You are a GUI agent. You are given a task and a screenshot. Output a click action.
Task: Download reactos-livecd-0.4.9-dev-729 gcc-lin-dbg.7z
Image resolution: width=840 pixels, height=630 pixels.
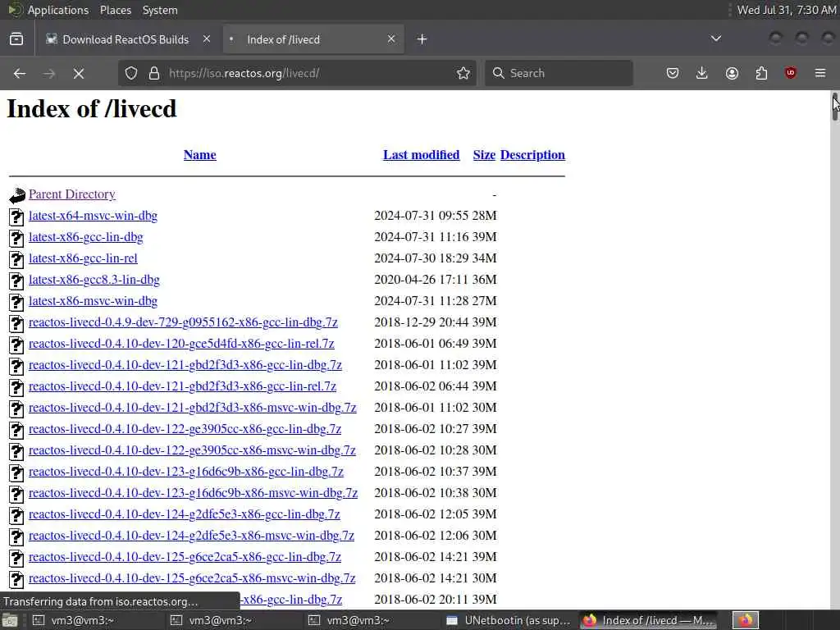183,322
